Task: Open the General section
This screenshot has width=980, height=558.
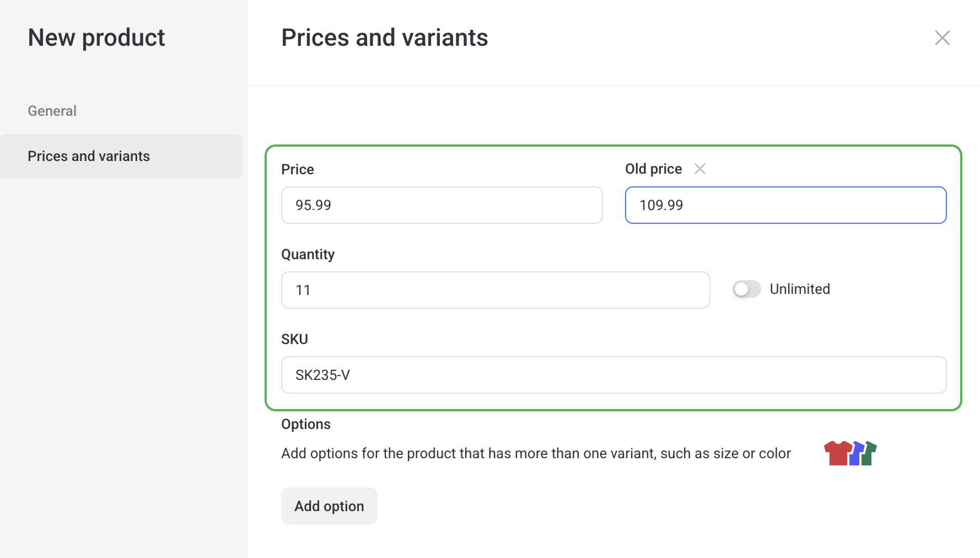Action: pos(52,111)
